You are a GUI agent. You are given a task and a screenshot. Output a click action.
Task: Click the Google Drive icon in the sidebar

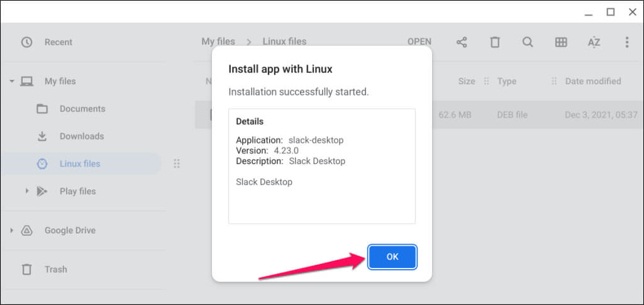point(27,230)
